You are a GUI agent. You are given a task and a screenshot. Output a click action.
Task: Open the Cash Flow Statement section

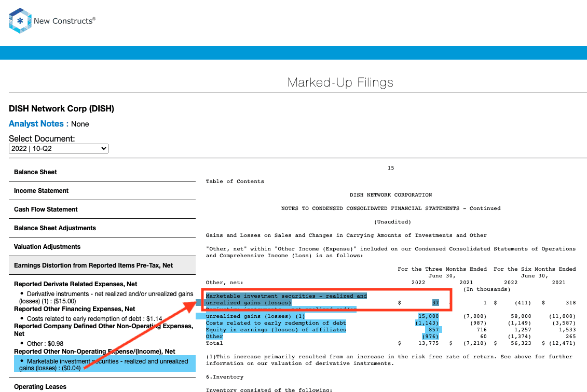point(102,209)
